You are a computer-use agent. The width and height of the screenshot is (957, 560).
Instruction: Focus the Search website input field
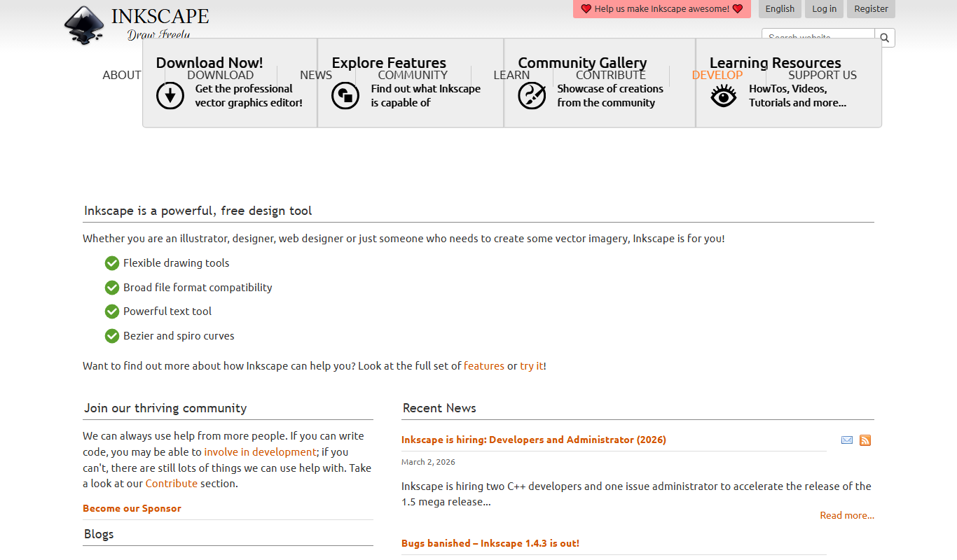818,38
